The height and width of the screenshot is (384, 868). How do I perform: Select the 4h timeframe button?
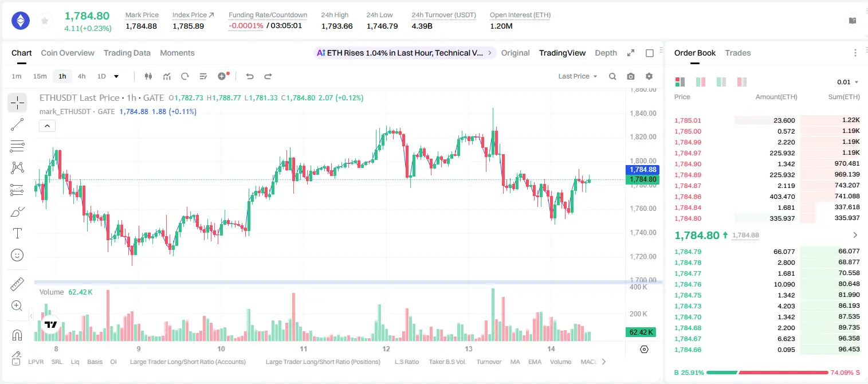coord(82,76)
